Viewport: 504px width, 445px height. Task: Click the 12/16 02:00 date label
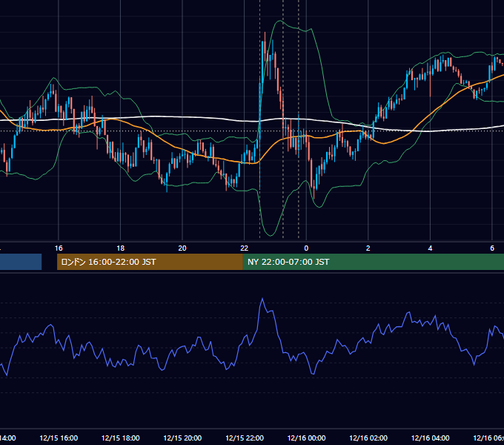coord(368,438)
